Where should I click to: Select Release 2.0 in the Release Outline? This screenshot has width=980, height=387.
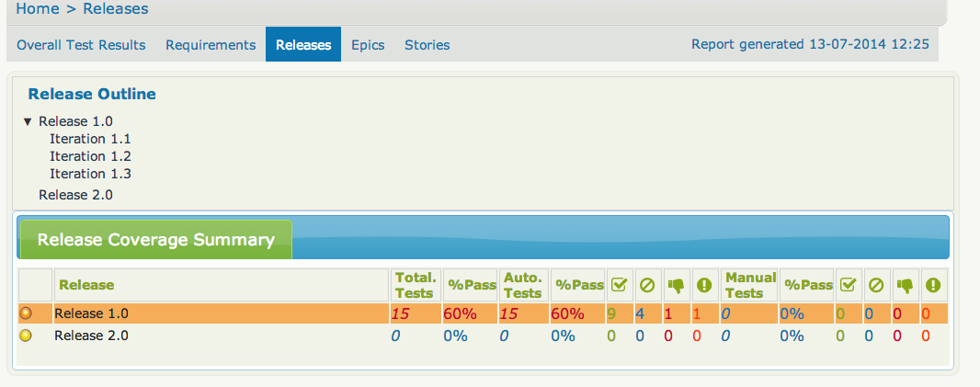click(x=75, y=195)
